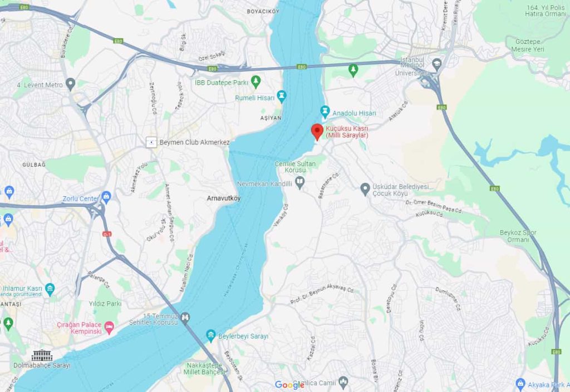Select the Rumeli Hisarı castle marker

281,97
